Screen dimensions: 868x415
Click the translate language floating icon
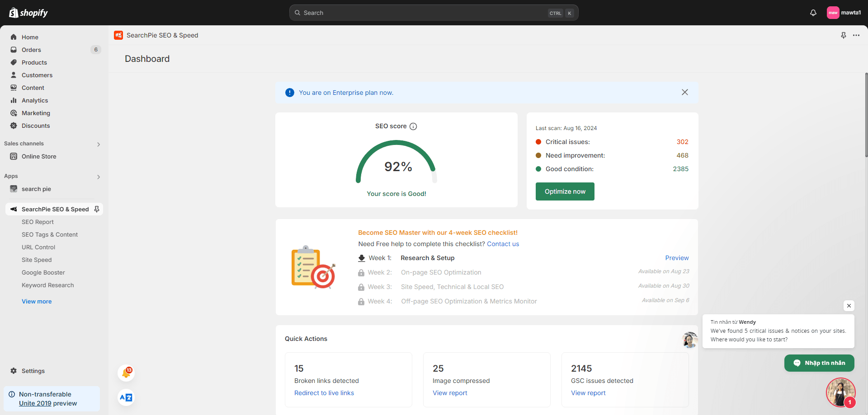pos(126,397)
